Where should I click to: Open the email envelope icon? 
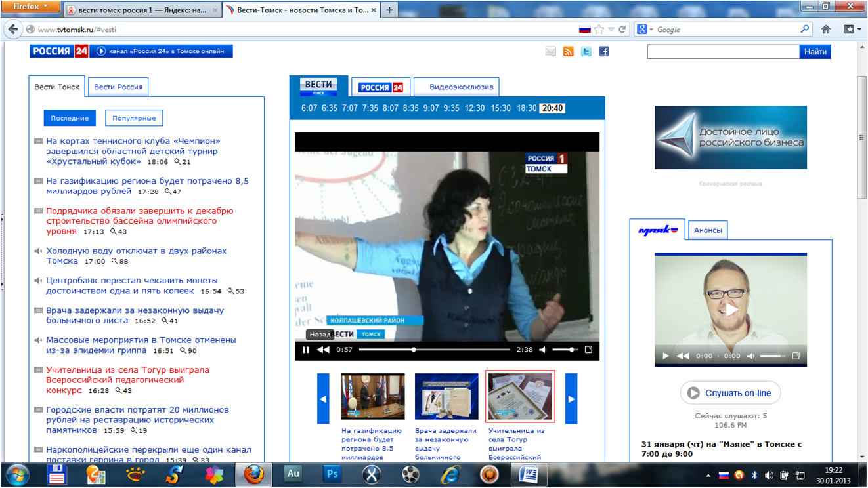[x=551, y=51]
